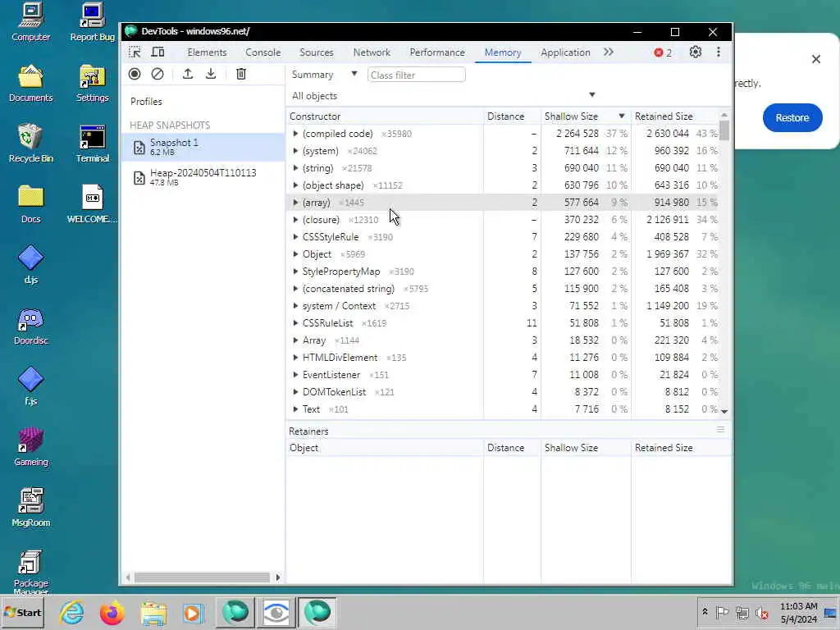Click the record heap snapshot button
840x630 pixels.
coord(135,74)
